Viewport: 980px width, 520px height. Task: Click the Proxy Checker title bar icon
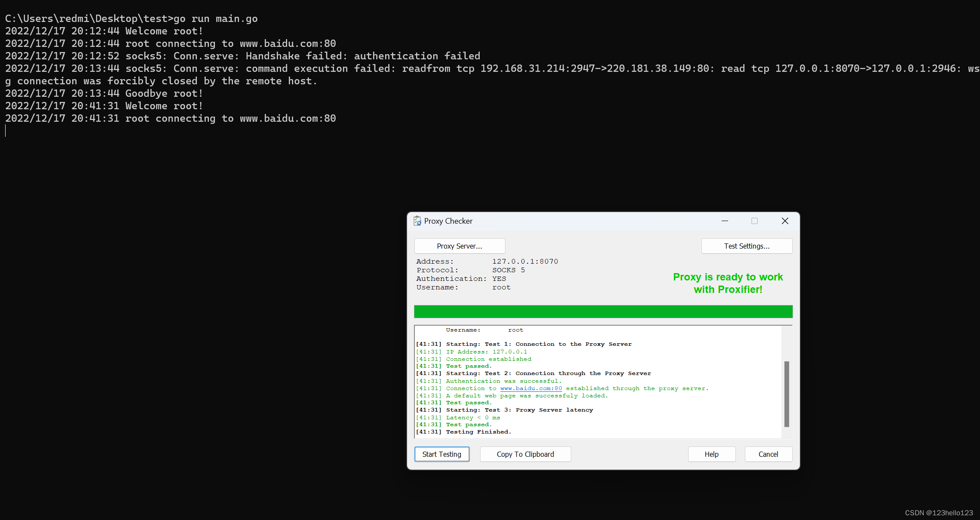pyautogui.click(x=417, y=221)
